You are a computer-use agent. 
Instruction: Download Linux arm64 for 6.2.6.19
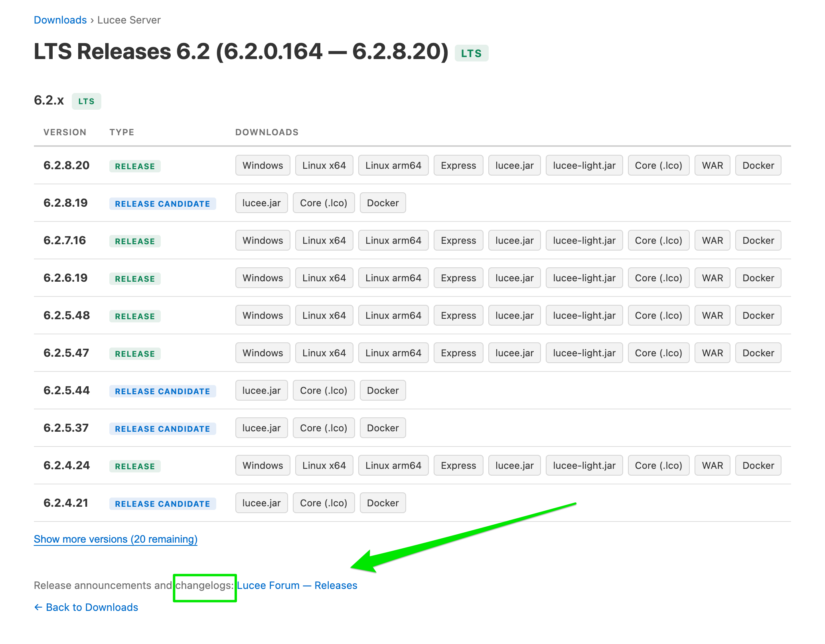[x=393, y=278]
